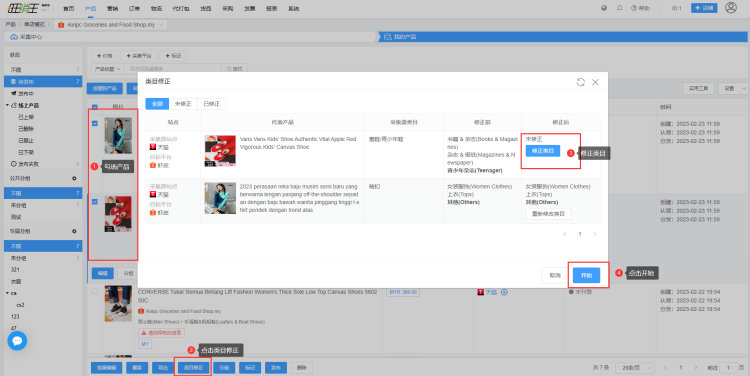Select 待发布 in the status sidebar
This screenshot has height=376, width=750.
(x=43, y=82)
